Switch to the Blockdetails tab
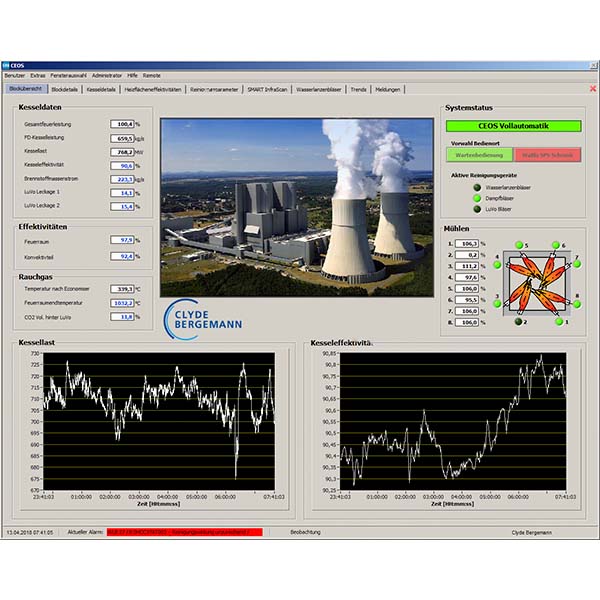600x600 pixels. point(64,90)
